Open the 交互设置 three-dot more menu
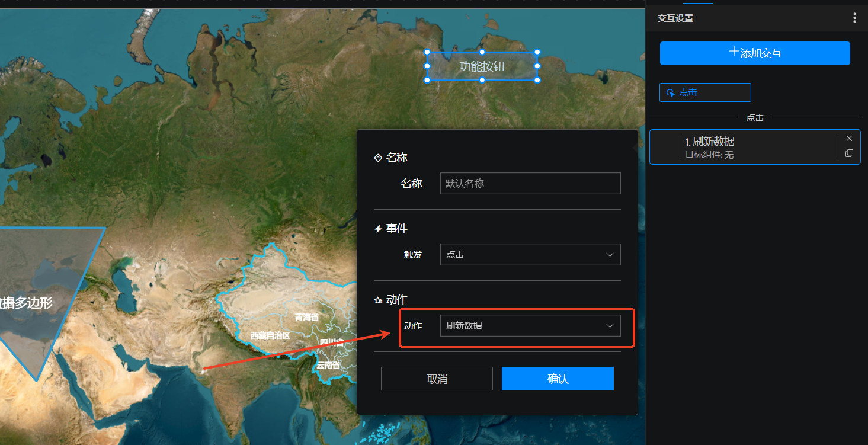 854,18
